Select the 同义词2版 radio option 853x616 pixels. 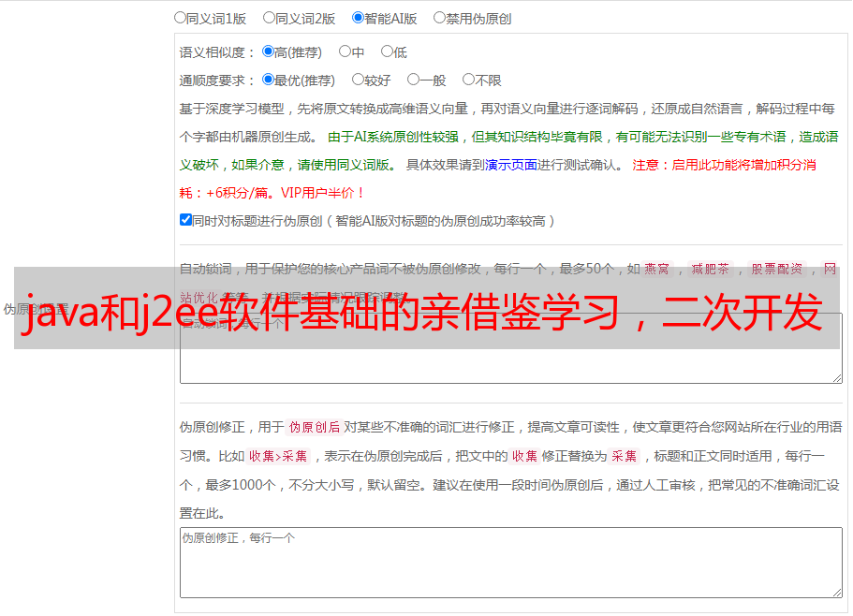tap(269, 18)
